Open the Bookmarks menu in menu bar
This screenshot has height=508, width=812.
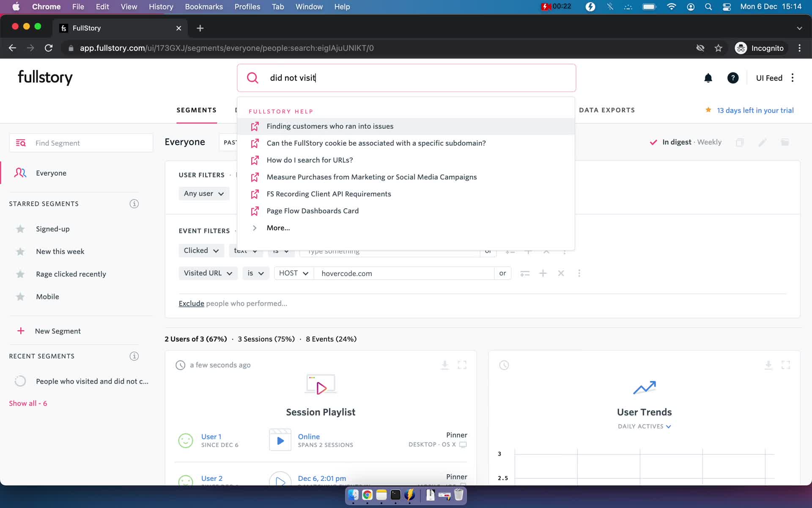click(x=204, y=7)
